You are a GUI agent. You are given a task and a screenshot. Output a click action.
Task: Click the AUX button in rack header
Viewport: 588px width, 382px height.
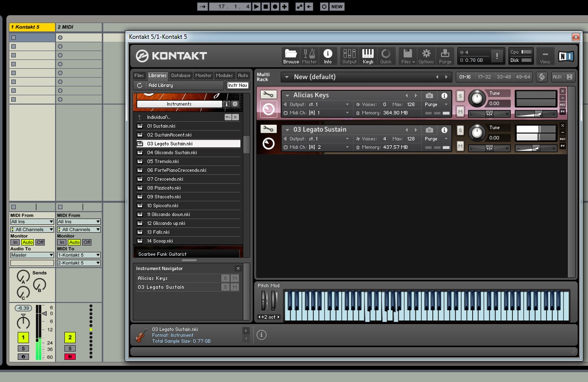coord(557,77)
